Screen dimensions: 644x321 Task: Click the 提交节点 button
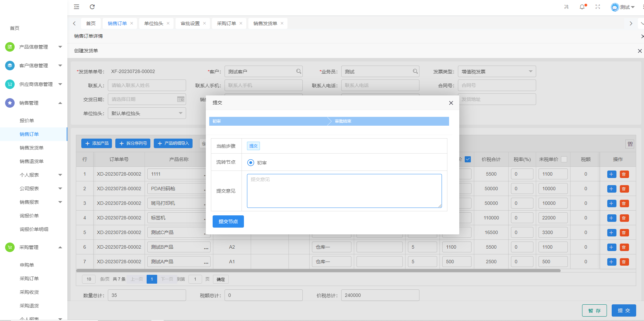tap(228, 221)
